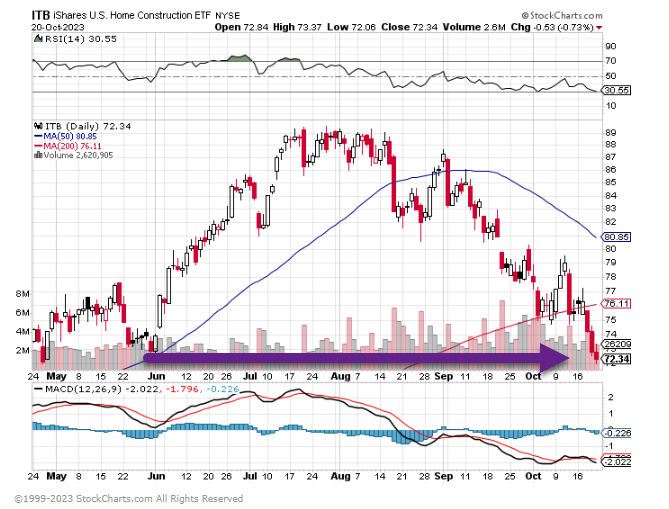Screen dimensions: 669x509
Task: Click iShares U.S. Home Construction ETF title
Action: pyautogui.click(x=132, y=16)
